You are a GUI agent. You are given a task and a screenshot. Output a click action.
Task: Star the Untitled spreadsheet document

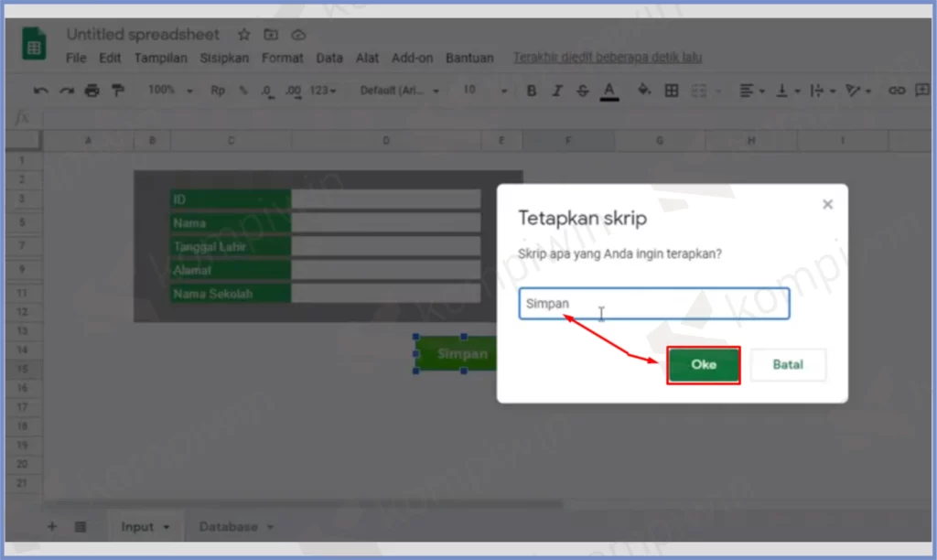pyautogui.click(x=244, y=35)
